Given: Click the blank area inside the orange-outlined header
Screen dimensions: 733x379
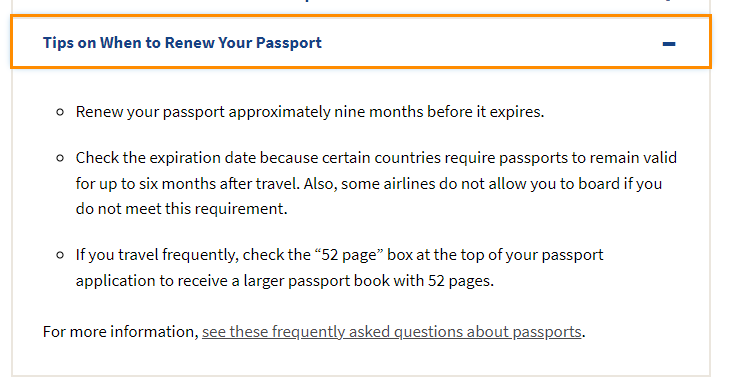Looking at the screenshot, I should click(x=491, y=43).
